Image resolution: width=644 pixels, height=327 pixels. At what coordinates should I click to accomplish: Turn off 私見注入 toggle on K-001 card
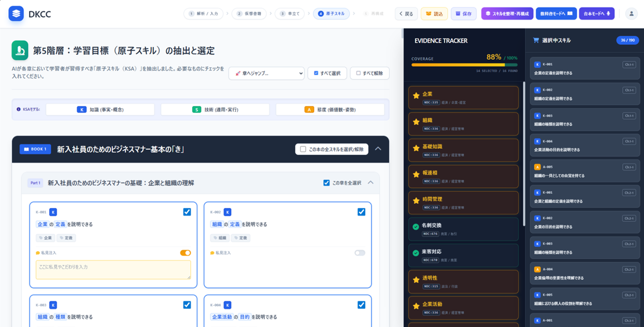coord(185,253)
